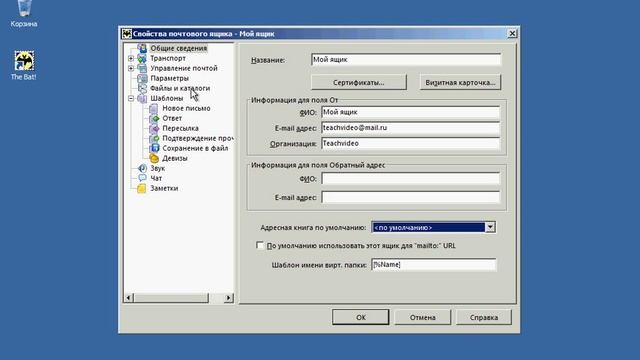Click The Bat! icon in dialog title bar
Screen dimensions: 640x360
(x=127, y=34)
